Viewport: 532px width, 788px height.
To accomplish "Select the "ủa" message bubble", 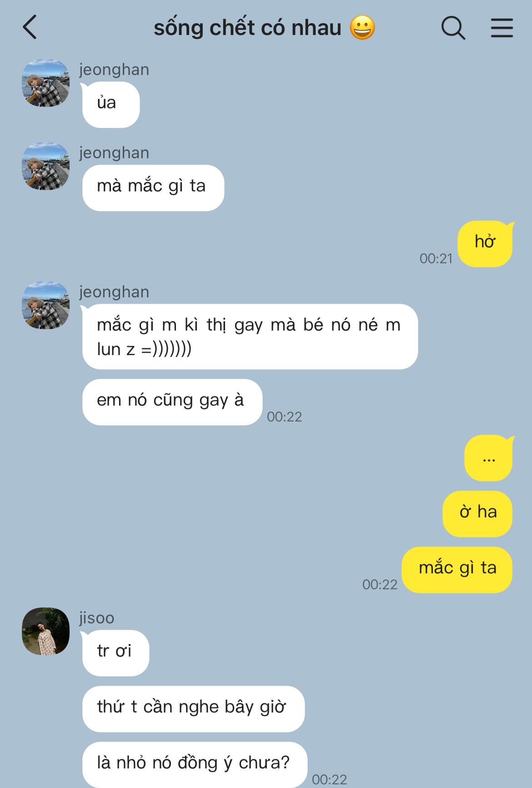I will click(111, 105).
